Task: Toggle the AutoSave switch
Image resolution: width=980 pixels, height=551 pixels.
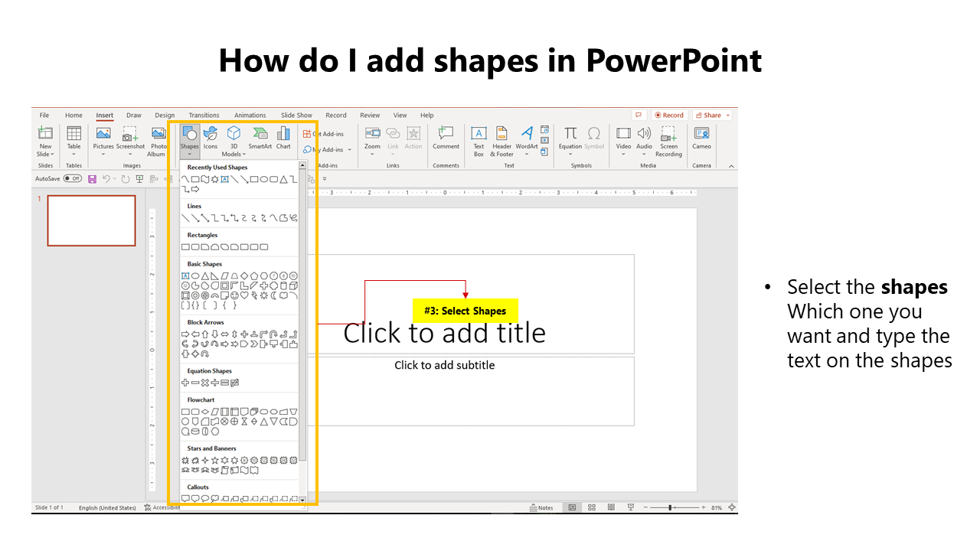Action: [x=72, y=178]
